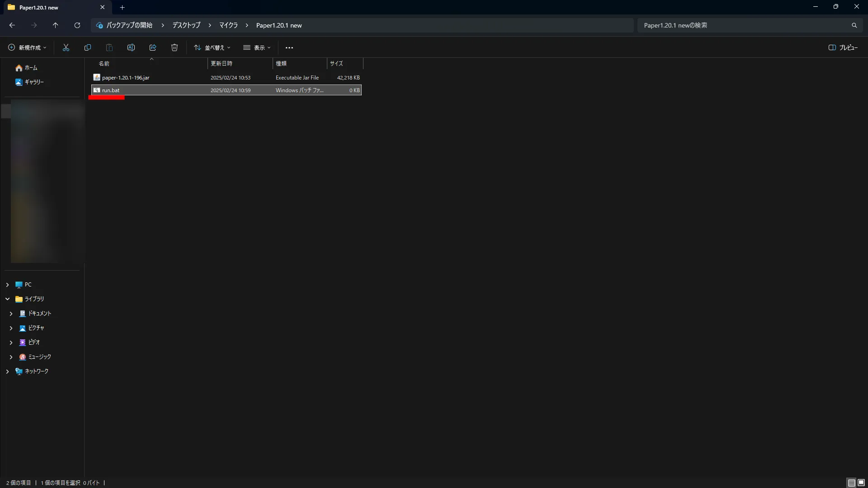This screenshot has width=868, height=488.
Task: Sort by 更新日時 column header
Action: pyautogui.click(x=241, y=64)
